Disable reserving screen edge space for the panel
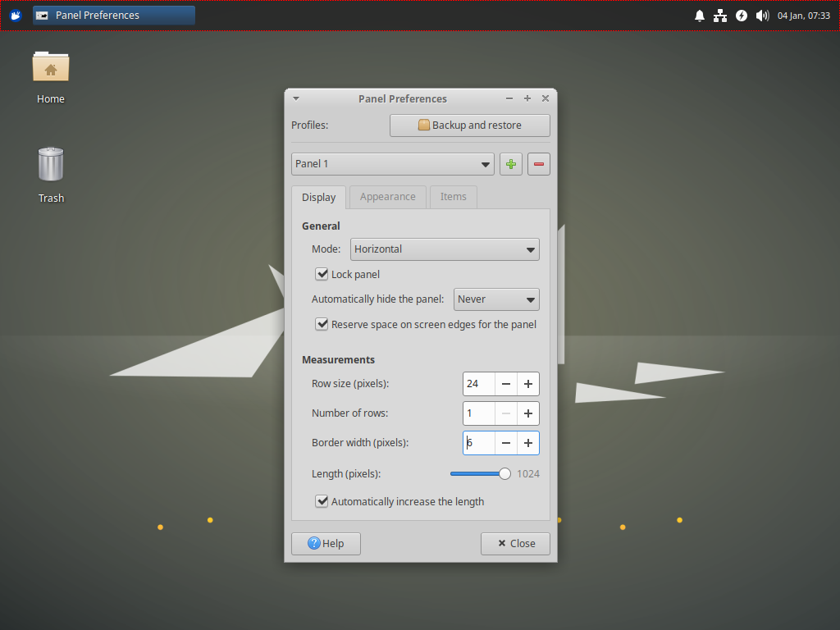Screen dimensions: 840x630 pos(322,324)
